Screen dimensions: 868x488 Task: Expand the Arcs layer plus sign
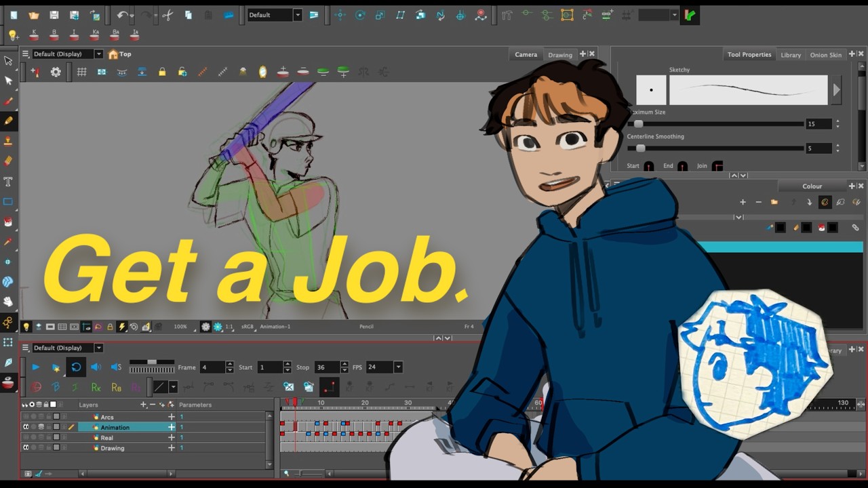(x=172, y=417)
